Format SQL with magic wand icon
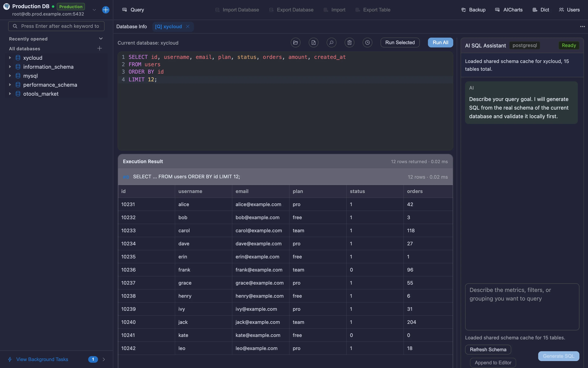The width and height of the screenshot is (588, 368). (x=331, y=43)
